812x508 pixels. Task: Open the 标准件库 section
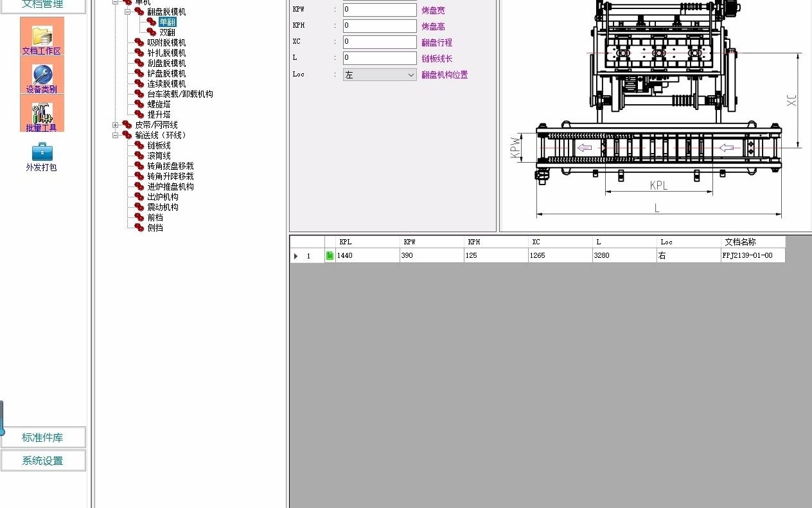pyautogui.click(x=43, y=437)
